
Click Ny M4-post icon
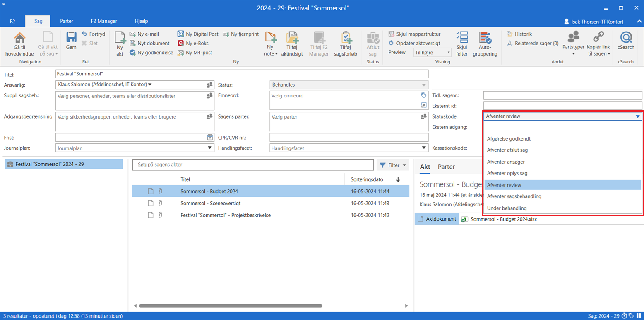(x=181, y=53)
